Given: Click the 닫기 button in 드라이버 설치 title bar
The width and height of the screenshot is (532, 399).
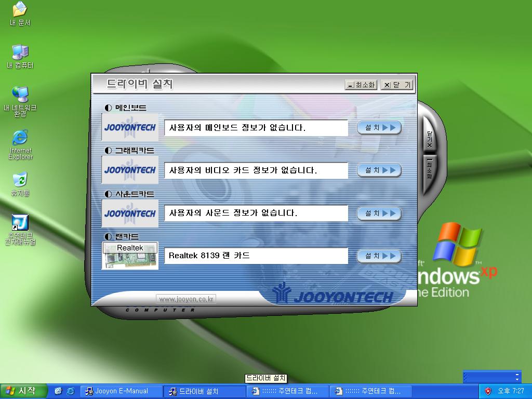Looking at the screenshot, I should [x=397, y=85].
